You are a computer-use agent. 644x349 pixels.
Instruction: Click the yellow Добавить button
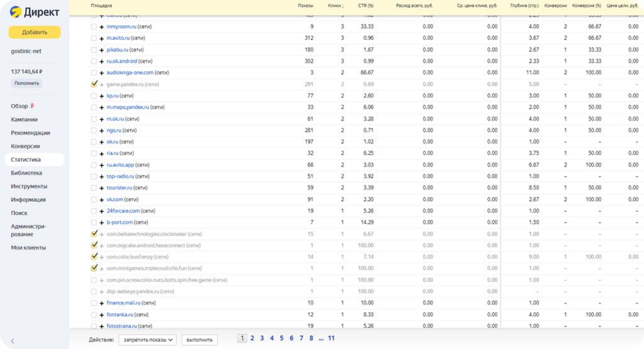[35, 32]
